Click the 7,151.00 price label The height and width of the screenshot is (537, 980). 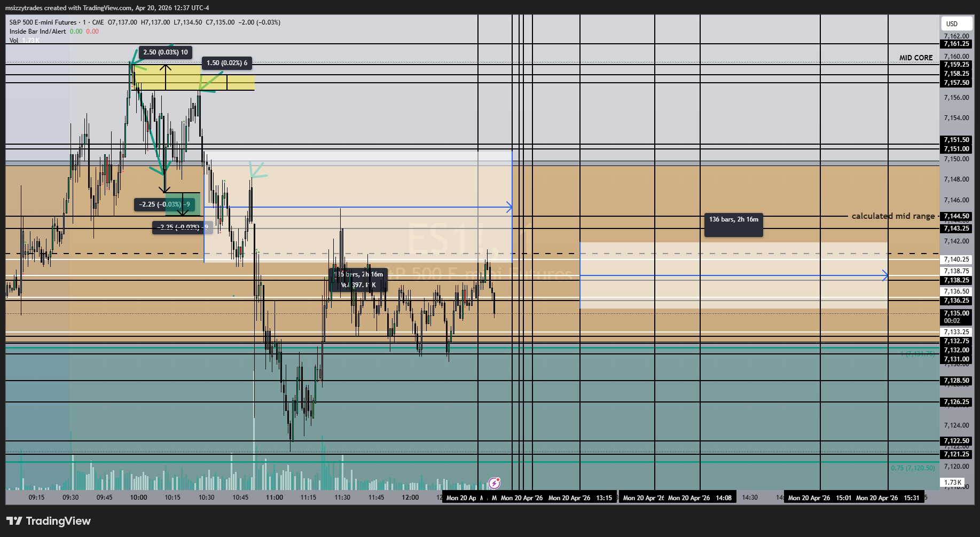tap(957, 149)
